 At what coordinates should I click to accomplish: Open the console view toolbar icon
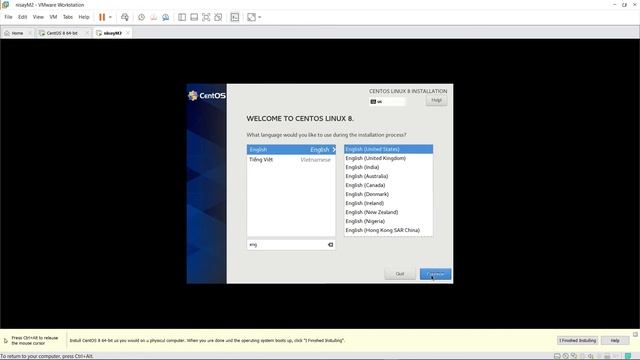tap(235, 17)
